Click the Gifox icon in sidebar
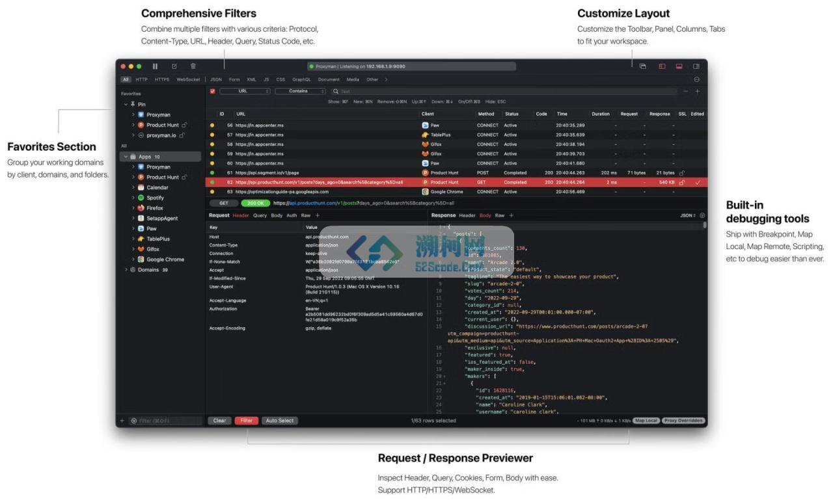Screen dimensions: 833x504 click(141, 249)
